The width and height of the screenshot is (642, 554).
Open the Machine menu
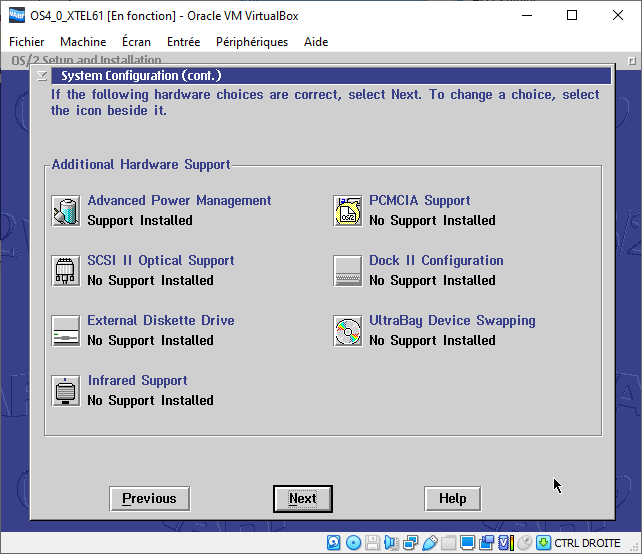coord(83,42)
